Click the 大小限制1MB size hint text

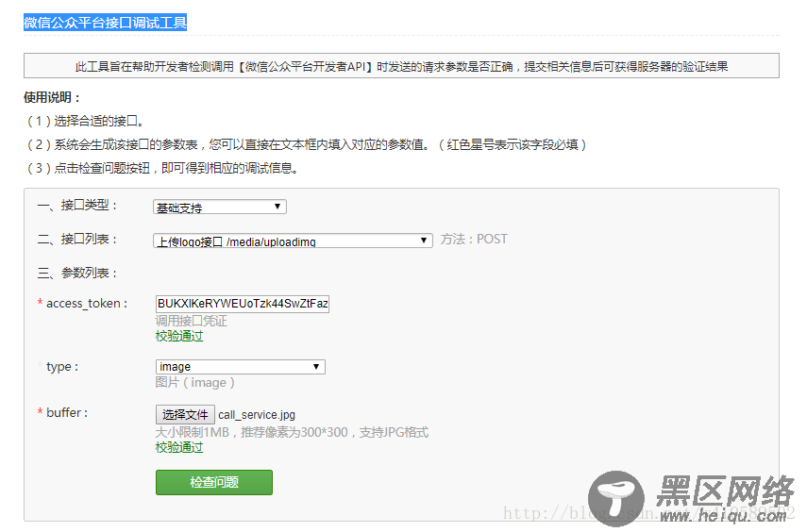[292, 432]
